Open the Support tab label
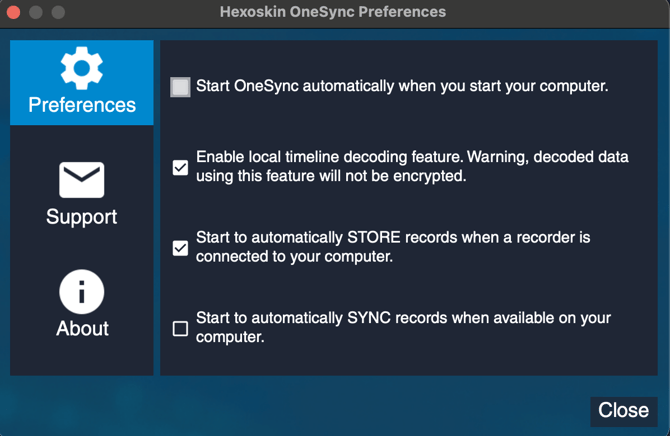 tap(82, 217)
